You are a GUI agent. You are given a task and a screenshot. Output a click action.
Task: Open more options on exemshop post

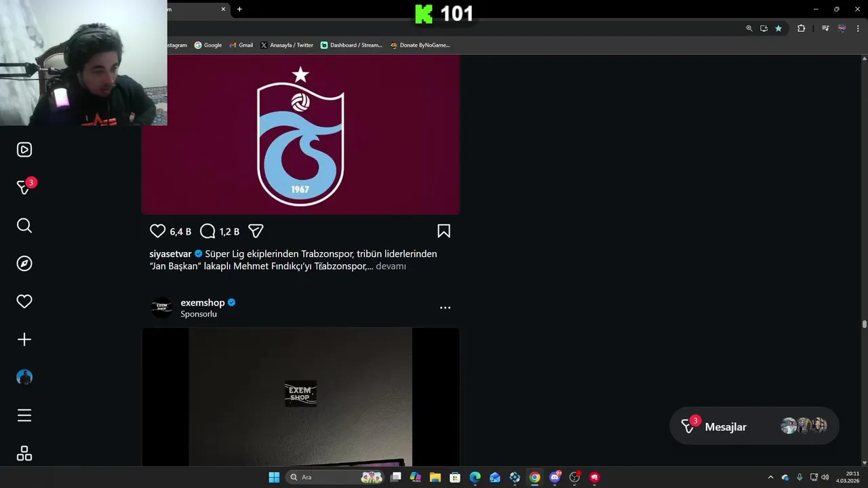pos(445,308)
